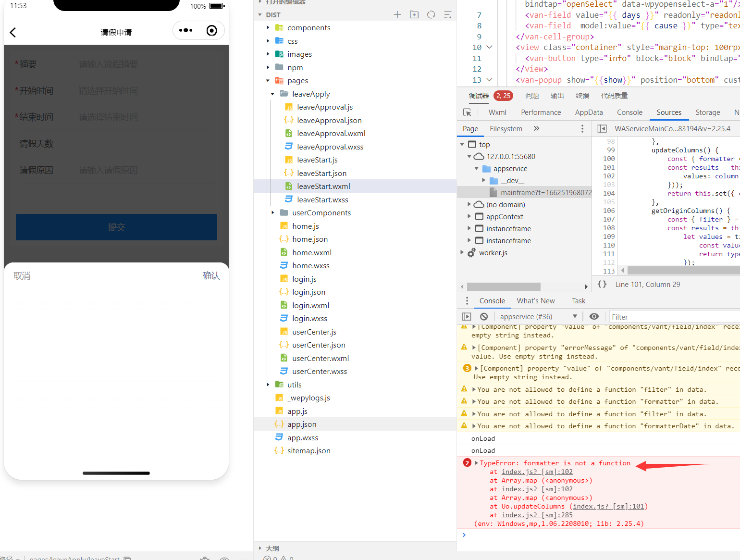Collapse the pages folder
Image resolution: width=740 pixels, height=560 pixels.
tap(268, 81)
